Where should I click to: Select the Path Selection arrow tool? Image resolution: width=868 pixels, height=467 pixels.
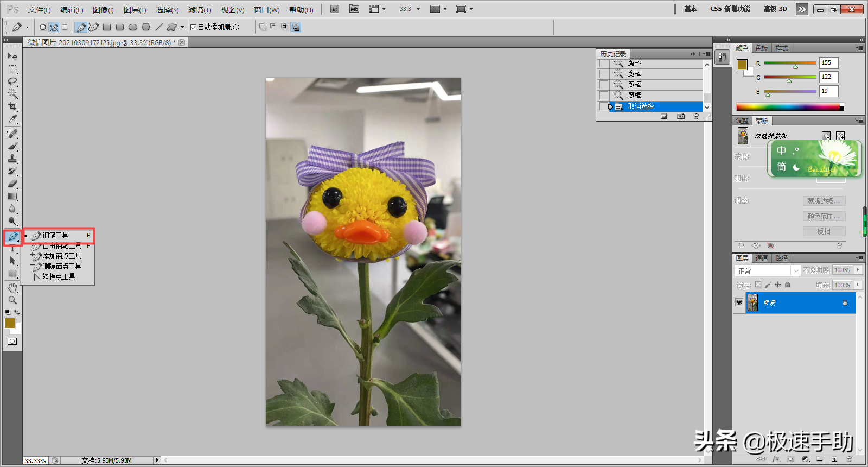12,261
